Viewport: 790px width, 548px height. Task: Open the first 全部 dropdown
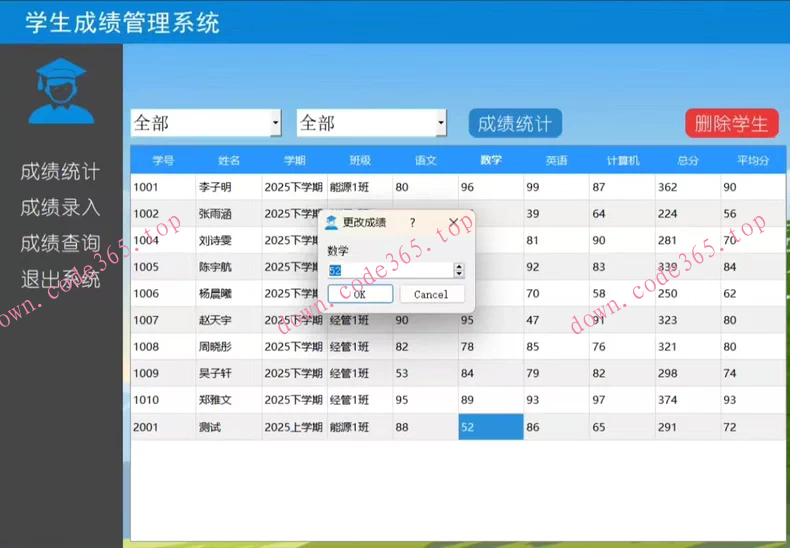206,123
